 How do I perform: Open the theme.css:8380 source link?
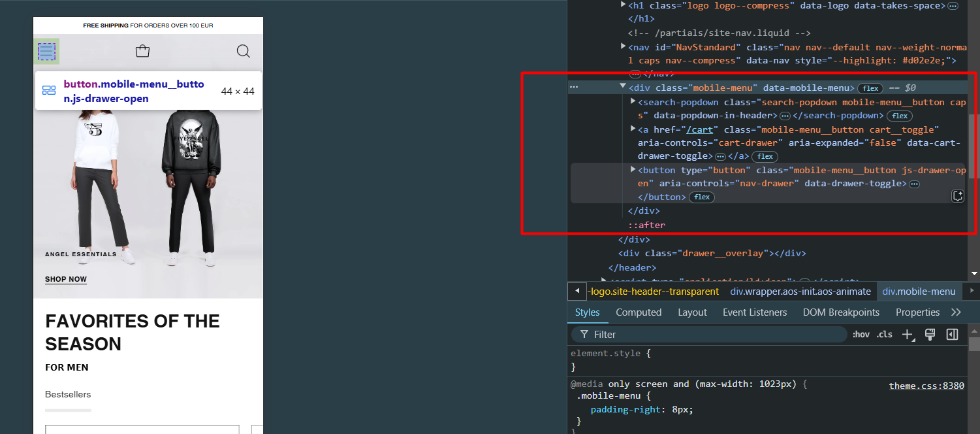pyautogui.click(x=926, y=386)
